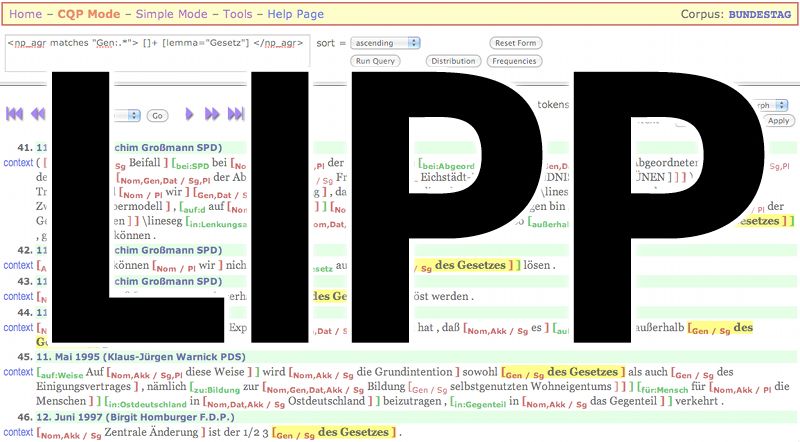
Task: Click the Reset Form button
Action: click(x=515, y=43)
